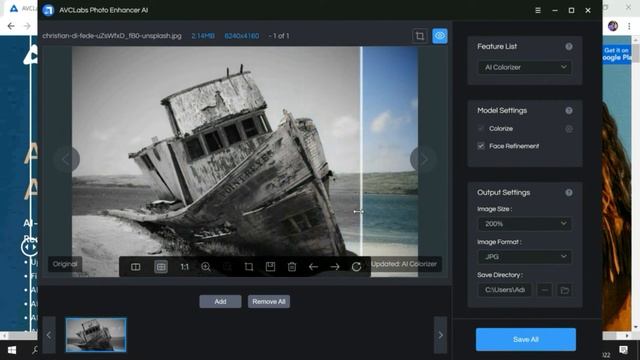Move thumbnail strip left with chevron
This screenshot has height=360, width=640.
[49, 335]
